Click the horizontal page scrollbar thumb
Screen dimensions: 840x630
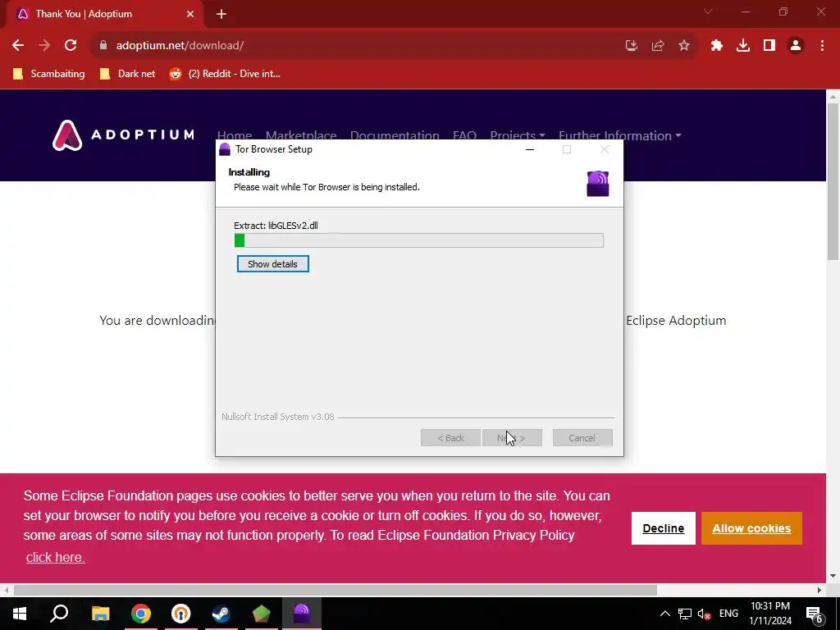click(x=336, y=591)
